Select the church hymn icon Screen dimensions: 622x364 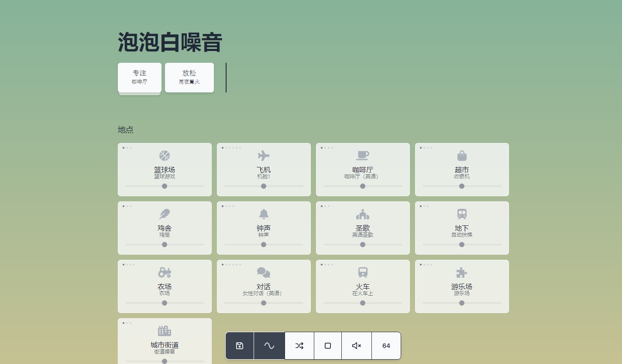pos(362,214)
